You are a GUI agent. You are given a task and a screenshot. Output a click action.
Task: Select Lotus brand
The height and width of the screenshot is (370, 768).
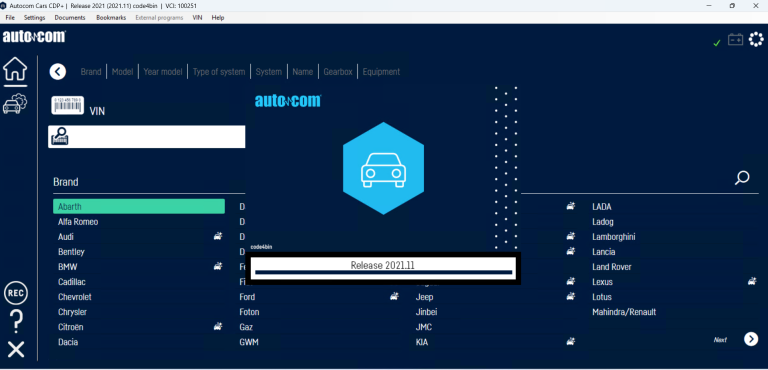pos(601,296)
